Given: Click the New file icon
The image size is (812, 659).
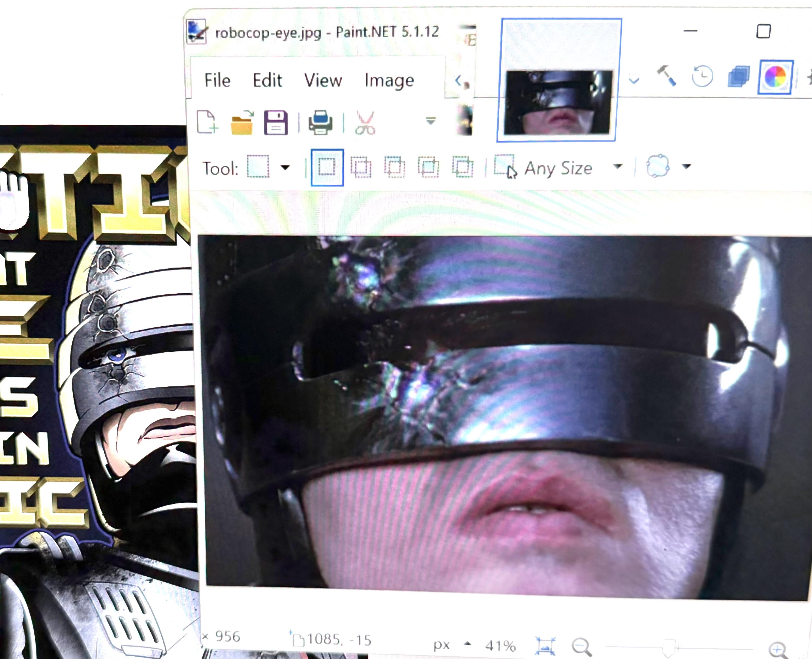Looking at the screenshot, I should coord(208,122).
